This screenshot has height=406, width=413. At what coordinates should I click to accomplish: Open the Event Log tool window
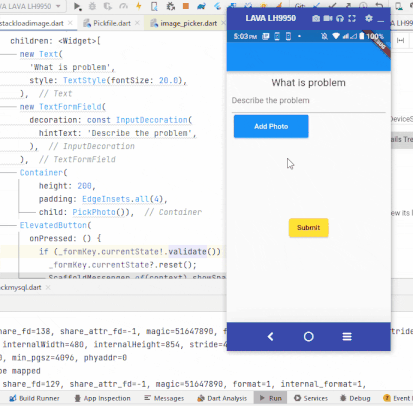pyautogui.click(x=398, y=398)
